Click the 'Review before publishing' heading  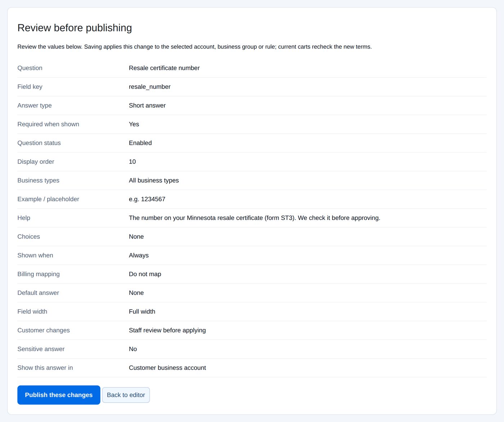[75, 28]
